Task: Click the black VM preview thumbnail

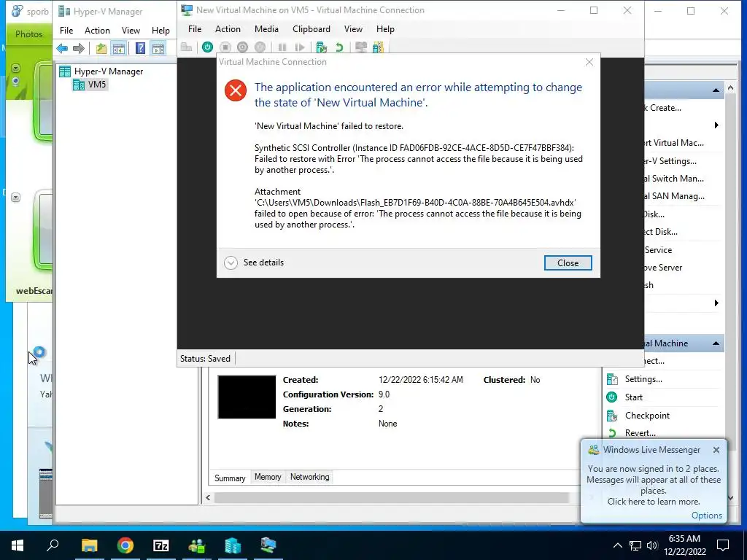Action: (x=247, y=397)
